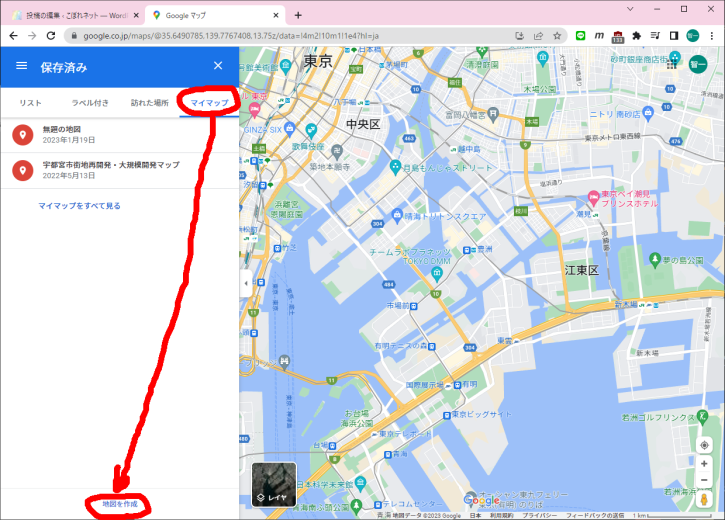
Task: Click the 富岡八幡宮 map marker
Action: [493, 114]
